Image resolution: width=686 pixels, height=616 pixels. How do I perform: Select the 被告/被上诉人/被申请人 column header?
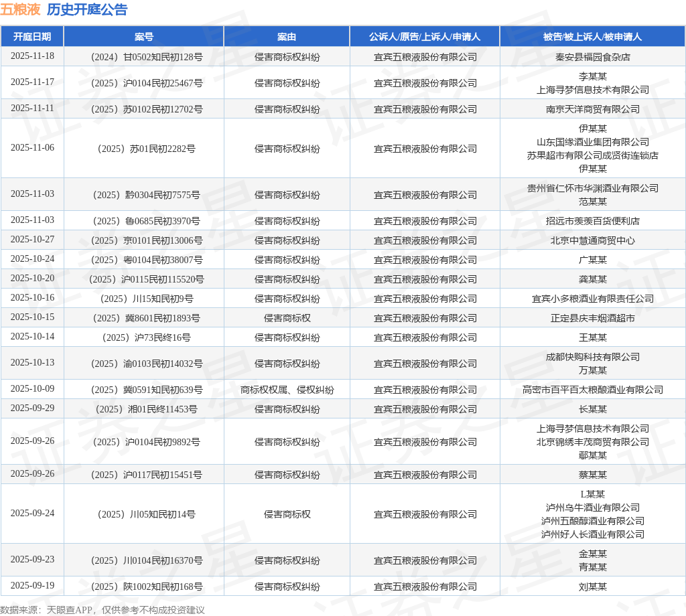(592, 37)
